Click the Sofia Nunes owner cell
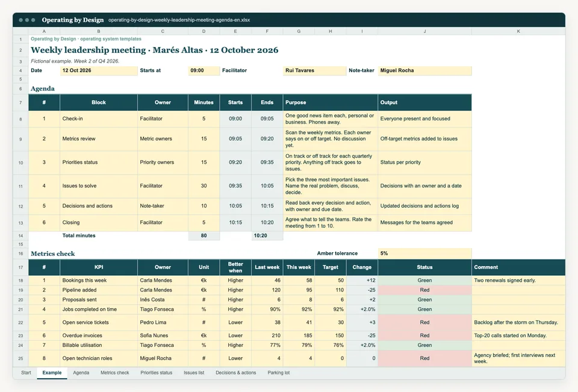 [163, 335]
